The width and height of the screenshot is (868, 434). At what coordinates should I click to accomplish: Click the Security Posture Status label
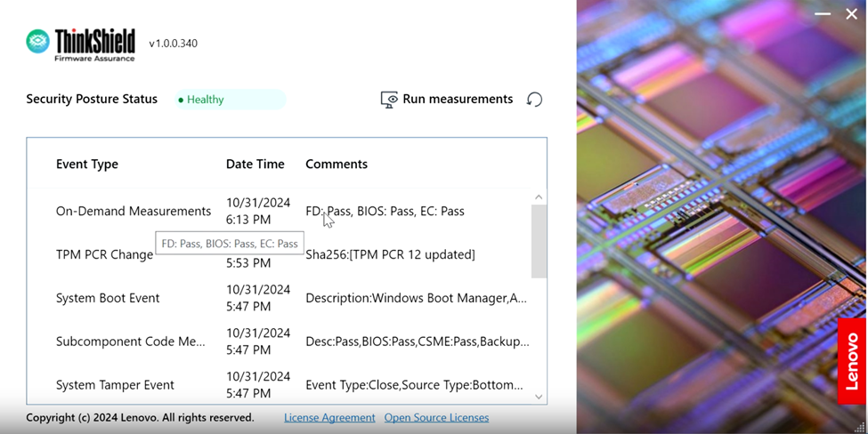(92, 99)
